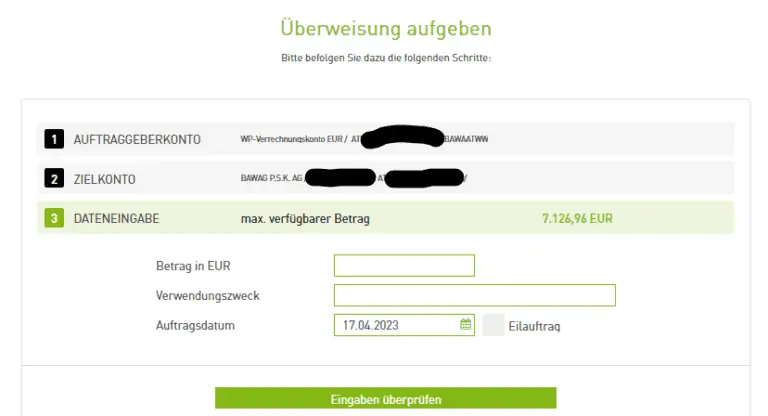Click the max. verfügbarer Betrag label
768x416 pixels.
coord(305,219)
